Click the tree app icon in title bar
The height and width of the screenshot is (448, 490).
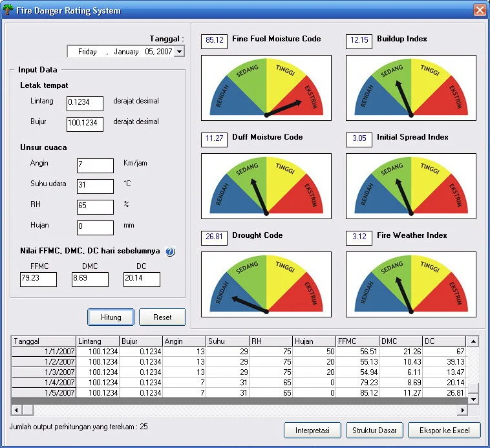click(x=8, y=10)
